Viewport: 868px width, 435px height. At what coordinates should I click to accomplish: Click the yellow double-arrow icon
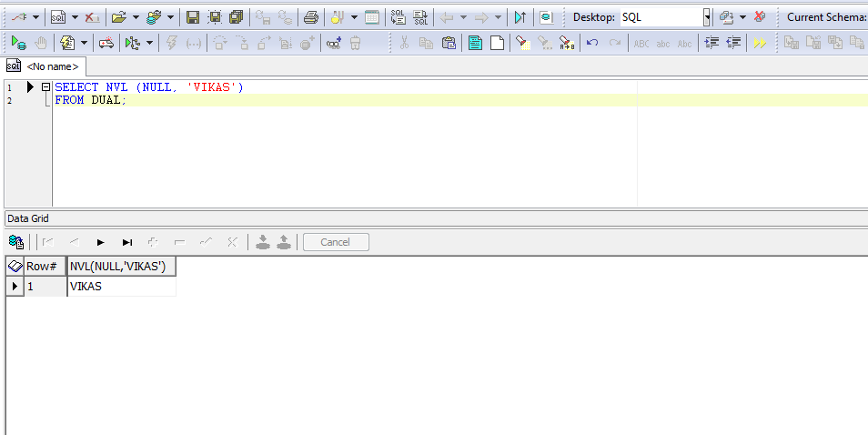coord(760,43)
